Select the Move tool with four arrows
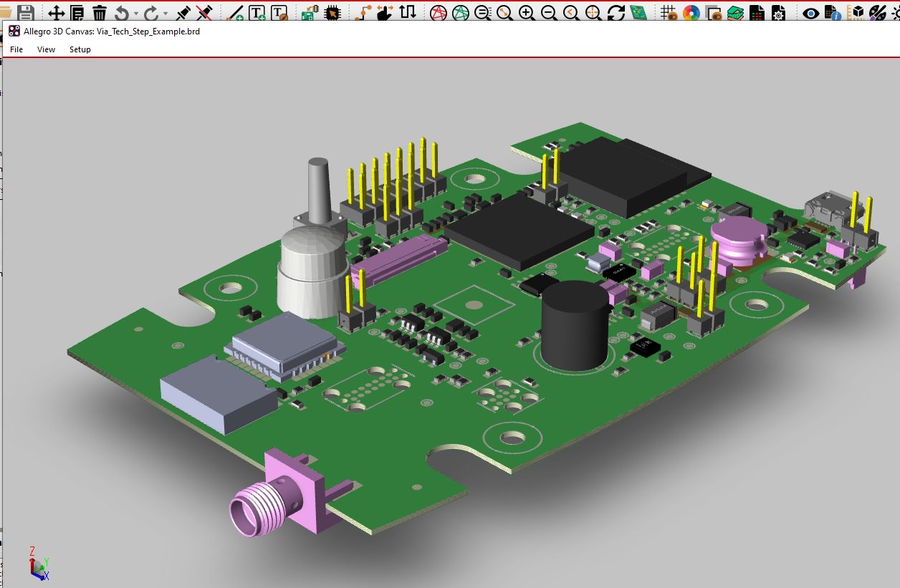 point(56,12)
